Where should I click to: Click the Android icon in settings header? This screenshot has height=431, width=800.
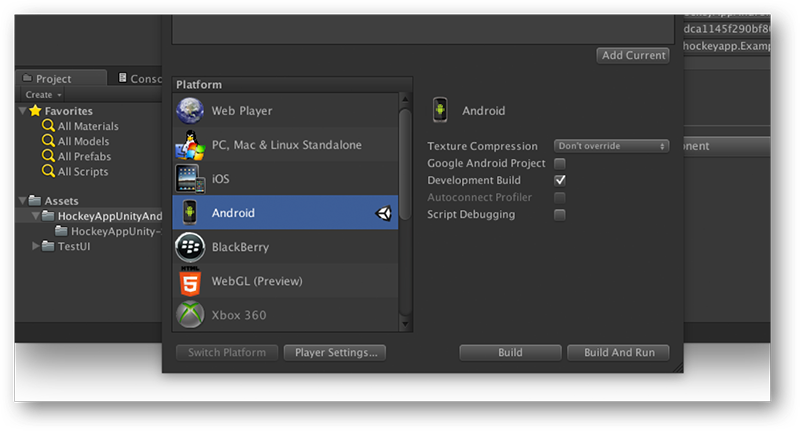[440, 110]
